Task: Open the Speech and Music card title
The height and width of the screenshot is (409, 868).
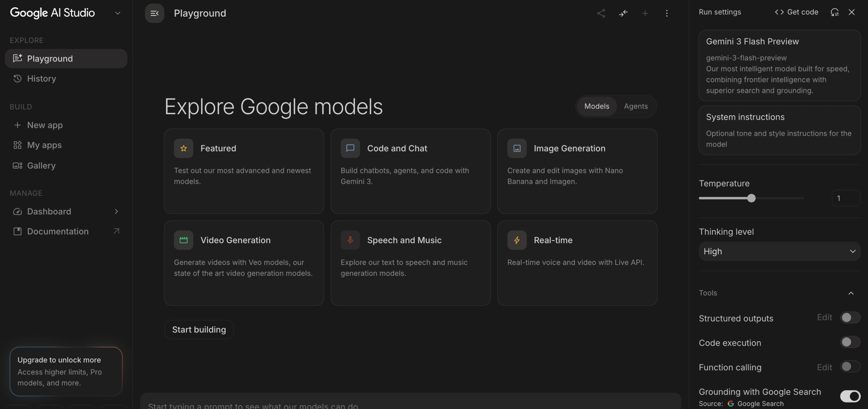Action: click(x=404, y=240)
